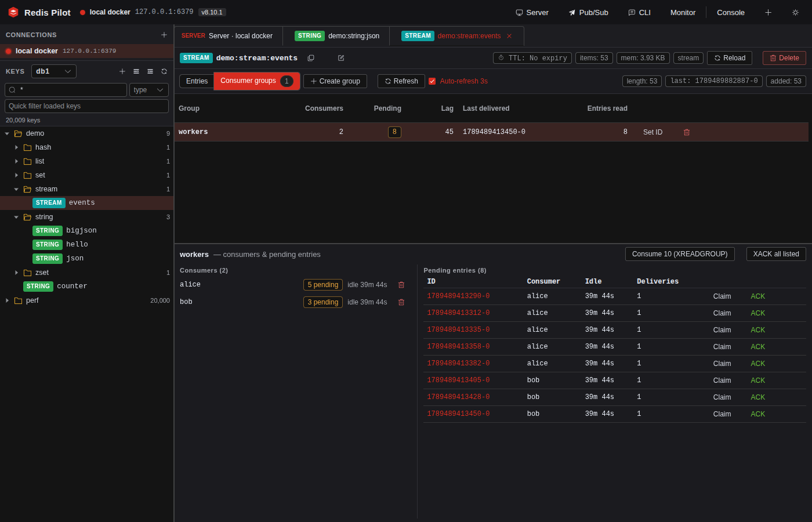Screen dimensions: 812x522
Task: Switch to the demo:string:json tab
Action: coord(336,36)
